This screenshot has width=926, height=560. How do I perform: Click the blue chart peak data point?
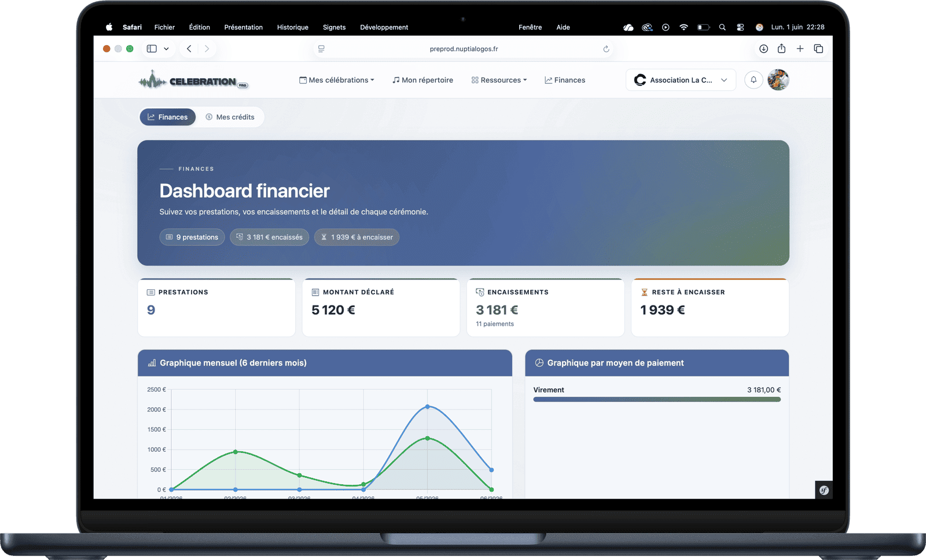(428, 407)
